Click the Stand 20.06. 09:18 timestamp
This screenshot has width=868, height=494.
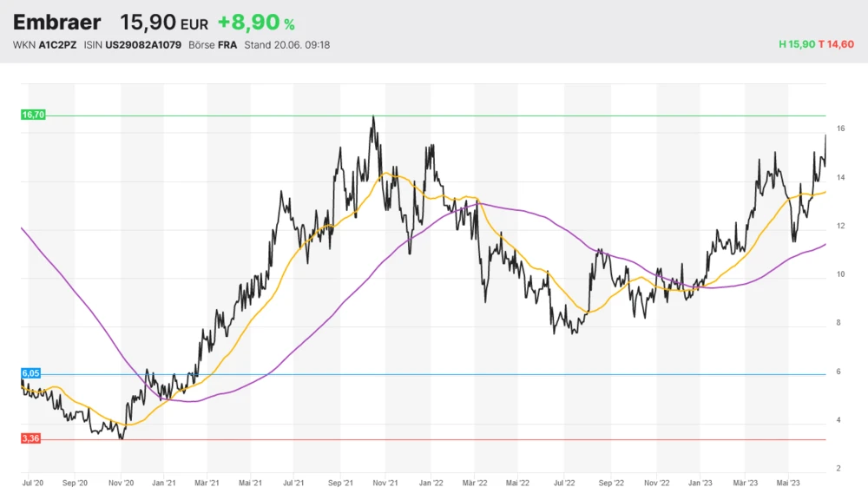286,45
